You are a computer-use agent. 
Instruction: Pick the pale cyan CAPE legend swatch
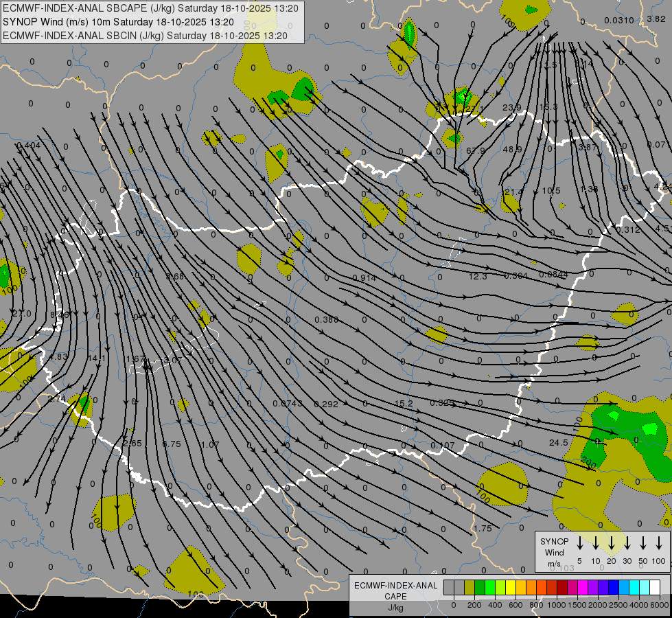coord(644,587)
